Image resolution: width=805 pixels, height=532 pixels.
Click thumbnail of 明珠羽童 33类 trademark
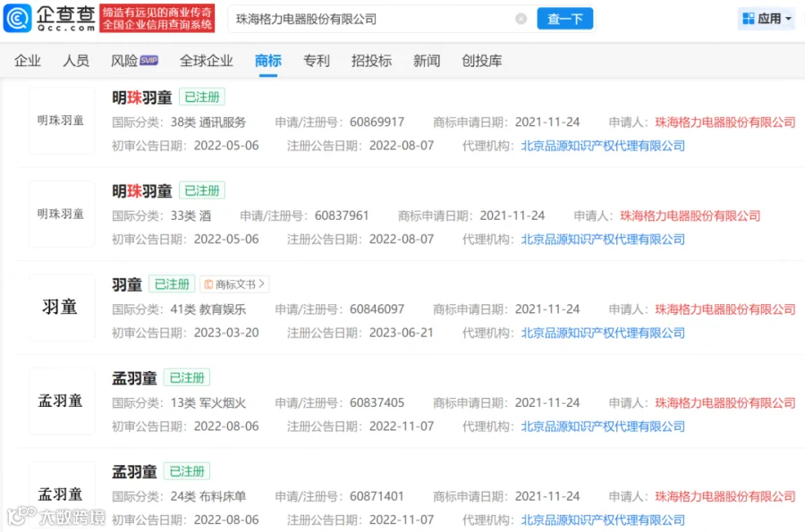point(62,214)
